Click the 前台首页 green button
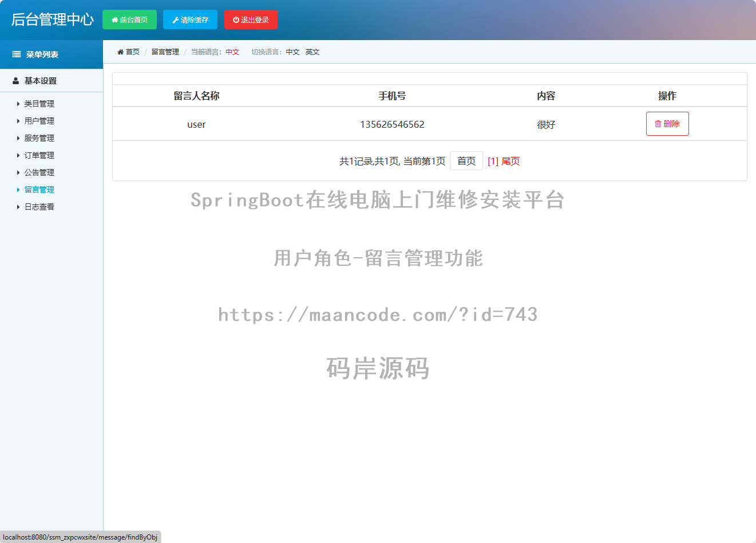Viewport: 756px width, 543px height. pyautogui.click(x=129, y=19)
